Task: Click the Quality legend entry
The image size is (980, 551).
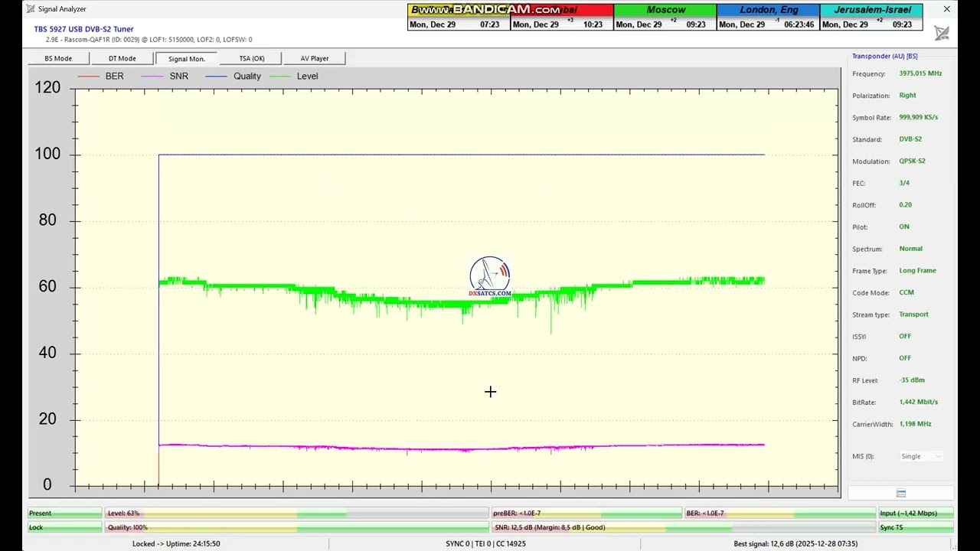Action: pyautogui.click(x=233, y=76)
